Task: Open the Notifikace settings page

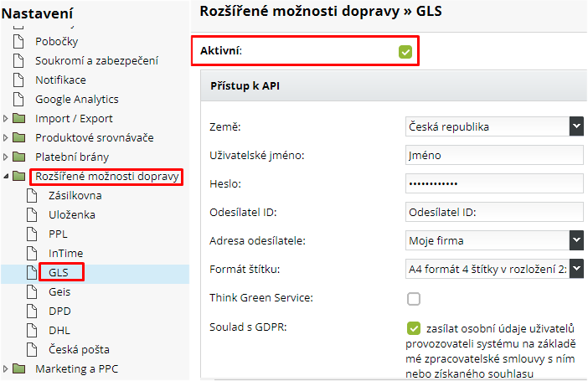Action: [60, 80]
